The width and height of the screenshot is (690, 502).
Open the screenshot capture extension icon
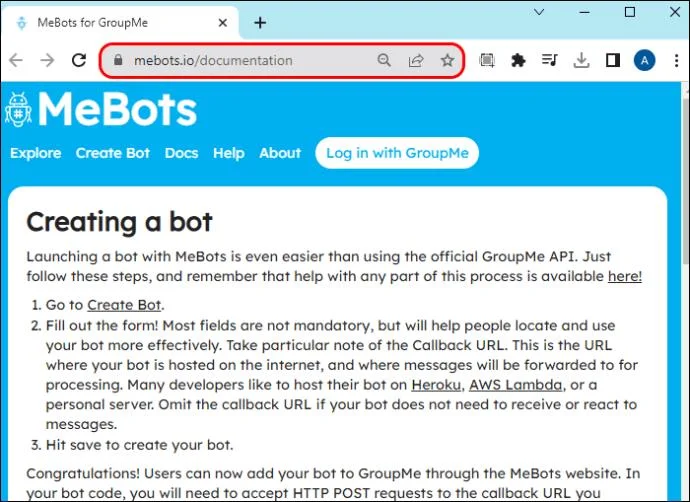tap(487, 60)
